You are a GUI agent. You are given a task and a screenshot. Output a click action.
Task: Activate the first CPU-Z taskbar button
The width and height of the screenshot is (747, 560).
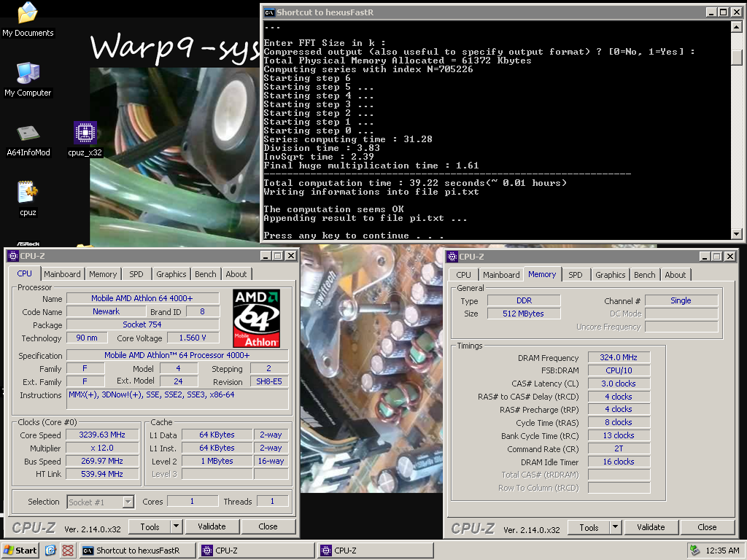click(x=257, y=551)
